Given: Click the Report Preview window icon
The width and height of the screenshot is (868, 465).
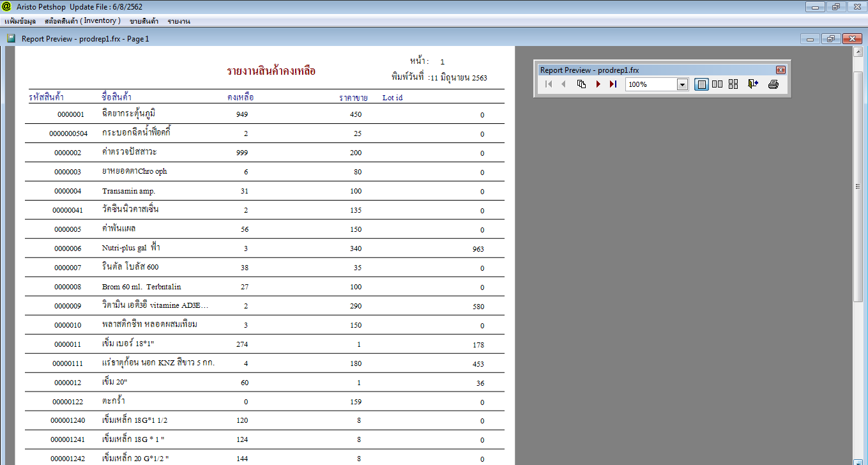Looking at the screenshot, I should tap(11, 38).
